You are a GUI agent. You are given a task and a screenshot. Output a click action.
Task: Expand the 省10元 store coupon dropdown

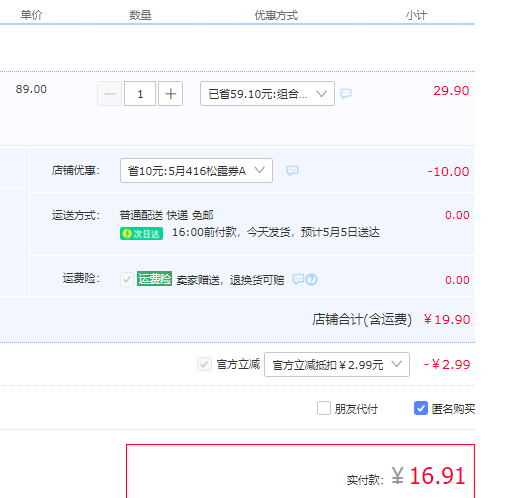(x=196, y=171)
